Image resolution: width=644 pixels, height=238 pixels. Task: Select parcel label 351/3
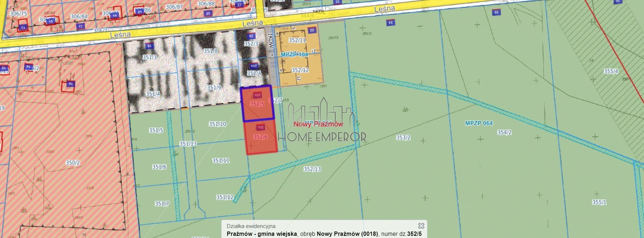tap(149, 57)
